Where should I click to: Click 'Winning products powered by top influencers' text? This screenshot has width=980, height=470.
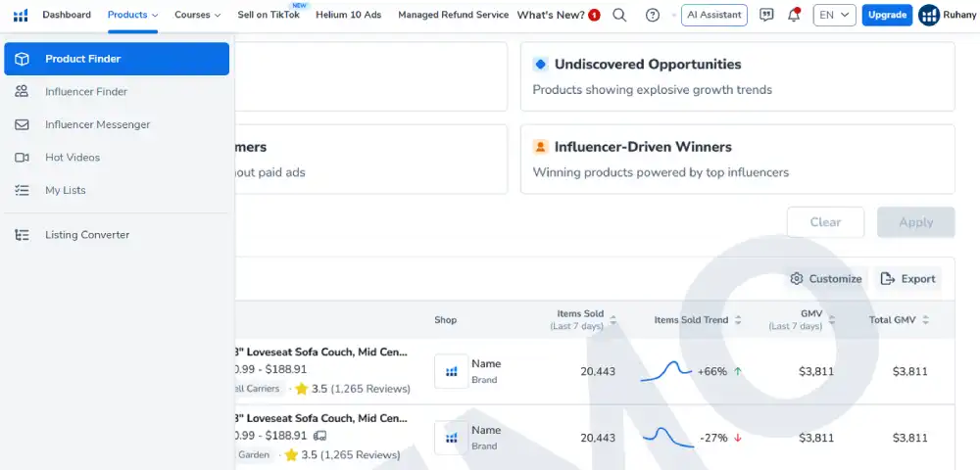[661, 172]
